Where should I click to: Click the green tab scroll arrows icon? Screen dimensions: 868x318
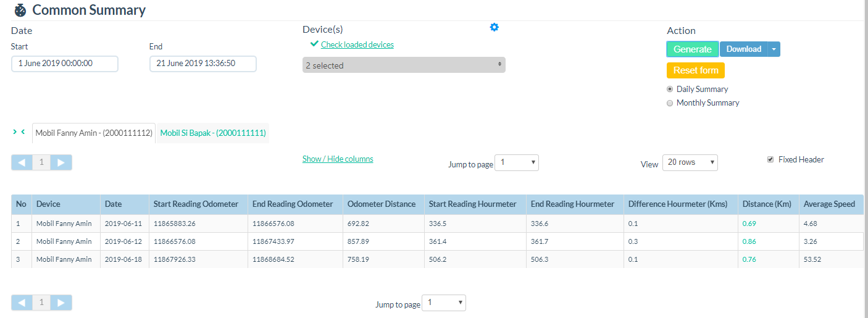click(x=19, y=132)
